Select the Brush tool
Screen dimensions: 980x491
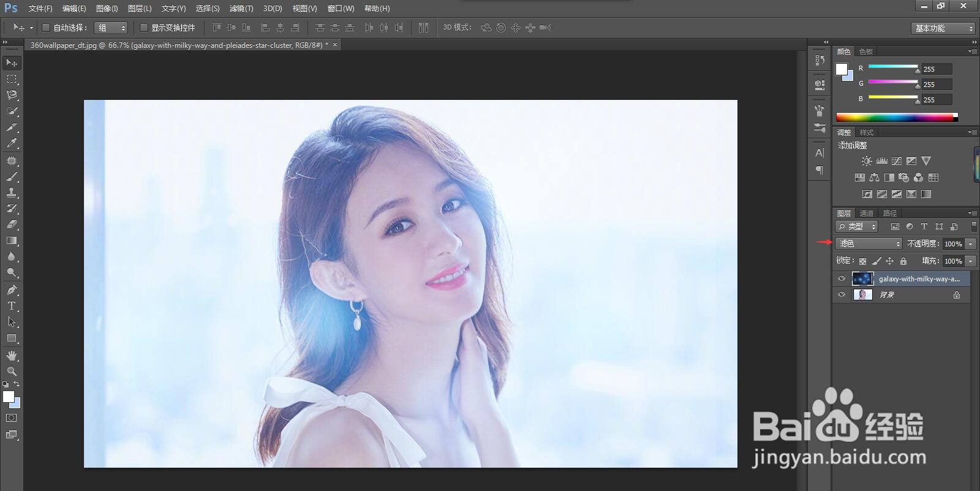tap(12, 177)
